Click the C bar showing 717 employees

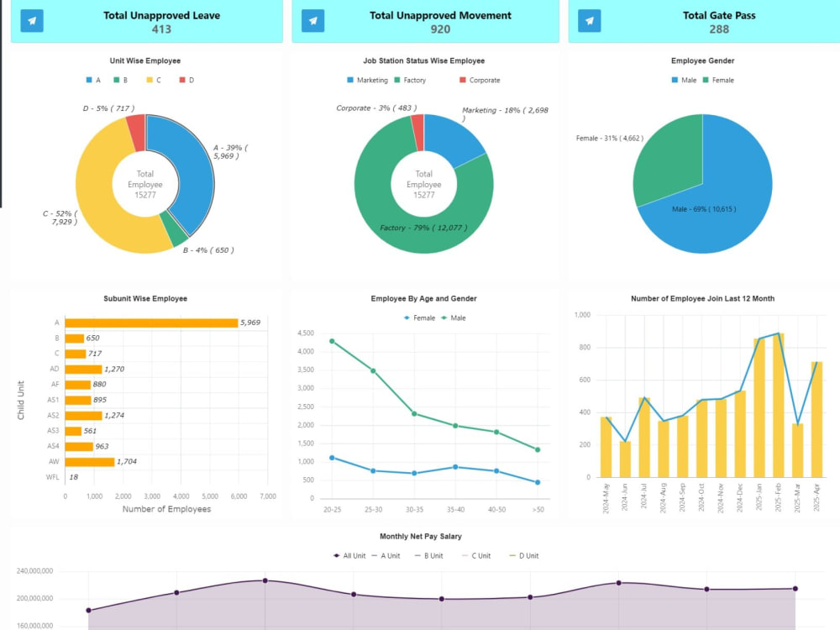click(x=76, y=354)
